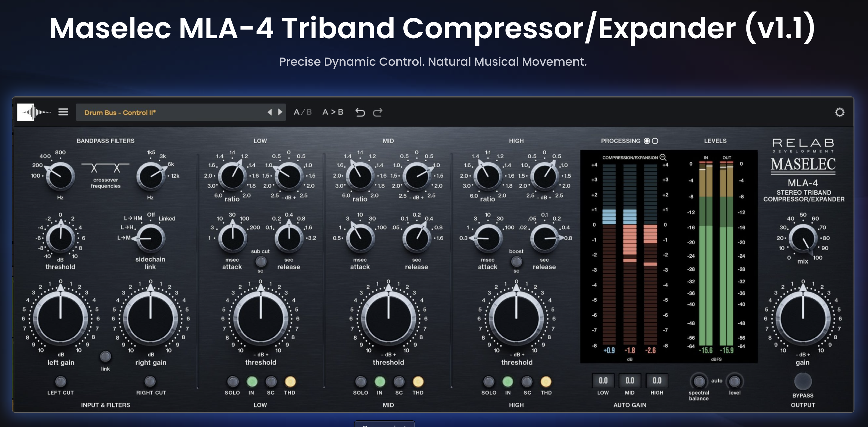
Task: Click the MID band release knob
Action: click(x=417, y=238)
